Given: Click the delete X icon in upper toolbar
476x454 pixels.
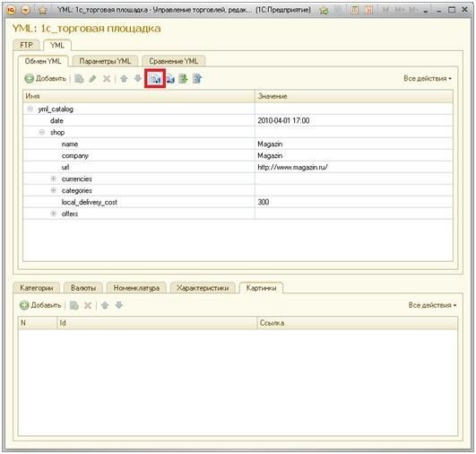Looking at the screenshot, I should [107, 79].
